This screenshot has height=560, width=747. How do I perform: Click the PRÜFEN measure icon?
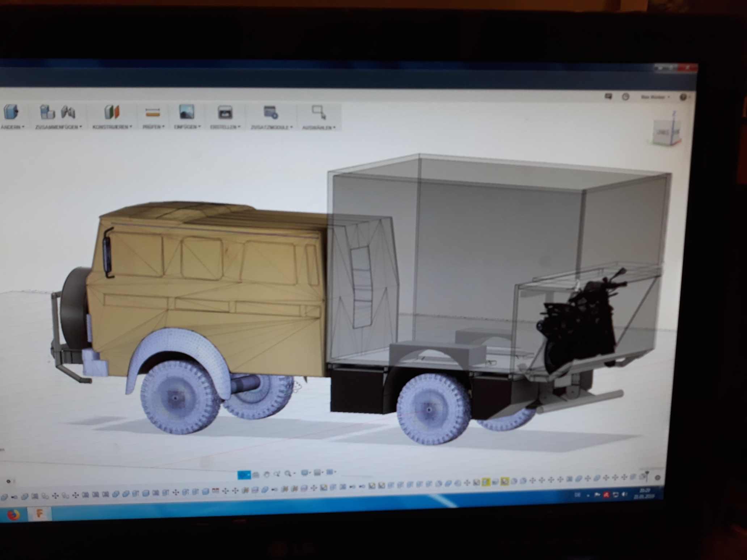(153, 113)
